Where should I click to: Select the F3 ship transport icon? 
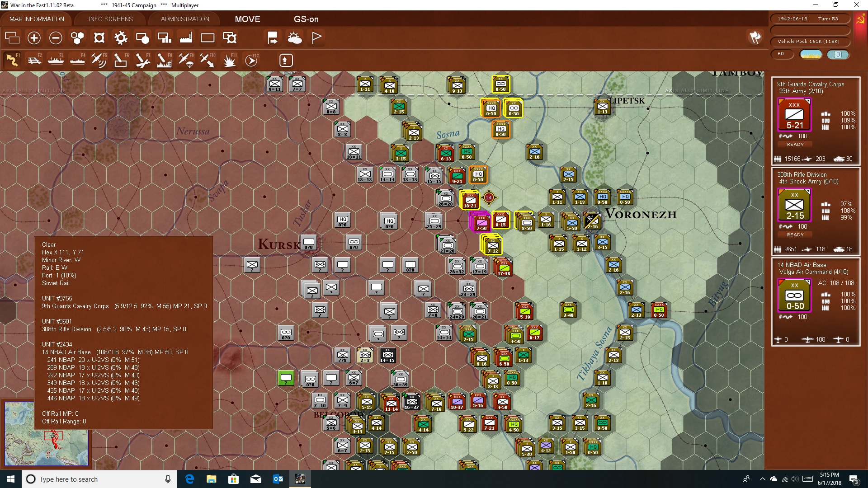56,60
